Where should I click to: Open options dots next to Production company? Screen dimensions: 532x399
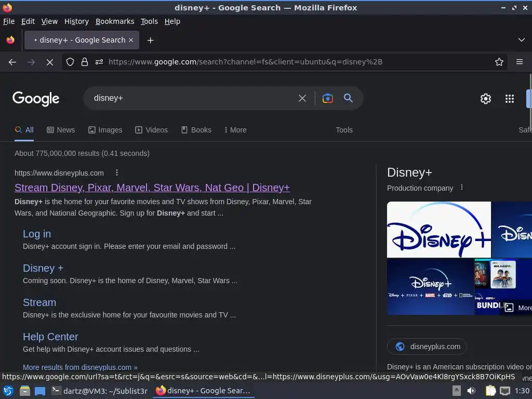point(462,187)
